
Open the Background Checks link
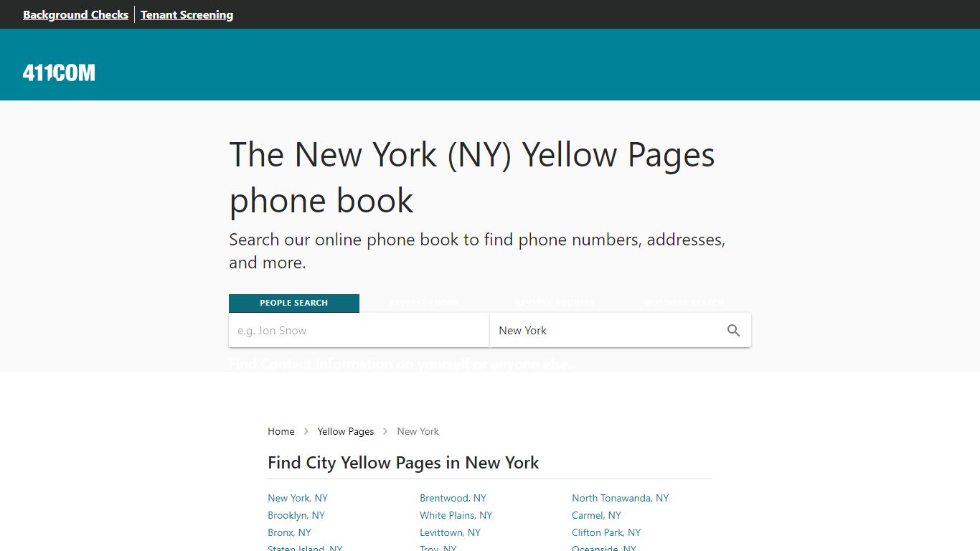[75, 14]
